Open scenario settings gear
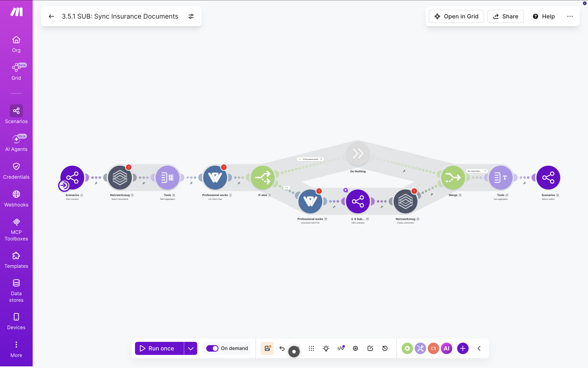Screen dimensions: 588x368 click(355, 348)
